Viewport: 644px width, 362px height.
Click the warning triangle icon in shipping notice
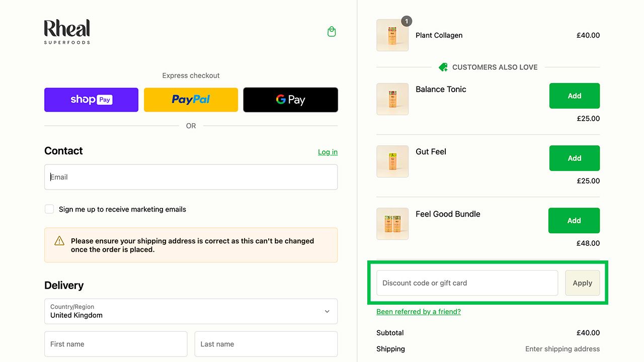(59, 241)
